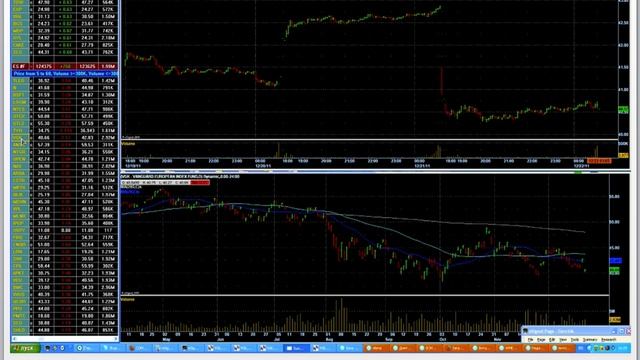
Task: Open Research menu in small window
Action: 608,340
